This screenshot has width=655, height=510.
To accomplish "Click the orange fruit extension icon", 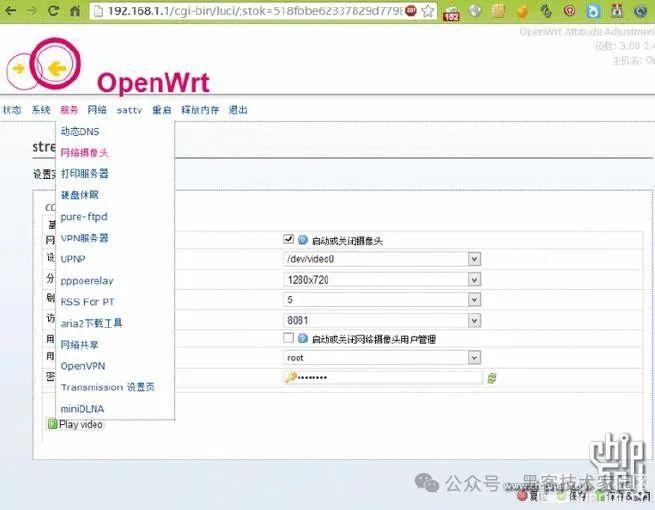I will coord(522,11).
